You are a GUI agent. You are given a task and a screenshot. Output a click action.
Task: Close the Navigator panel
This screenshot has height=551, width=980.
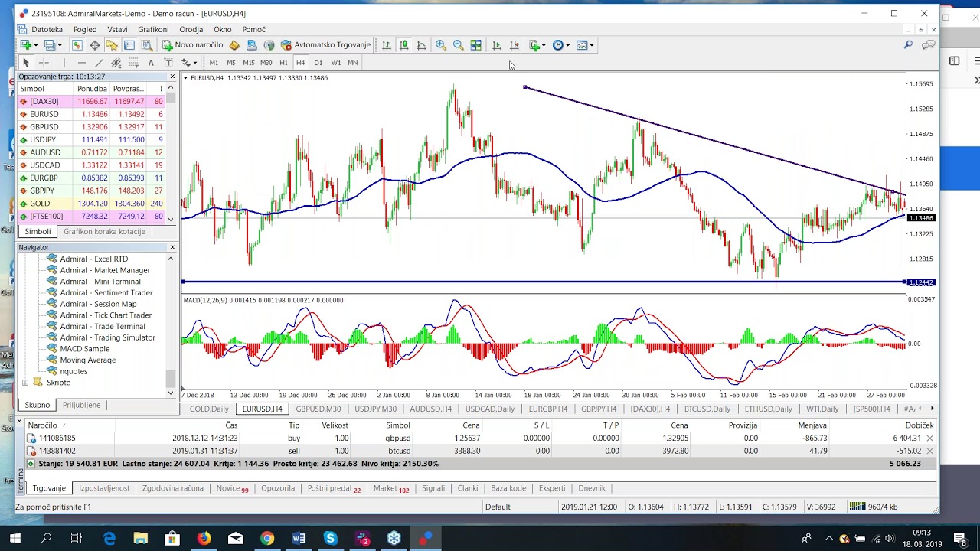click(x=172, y=247)
